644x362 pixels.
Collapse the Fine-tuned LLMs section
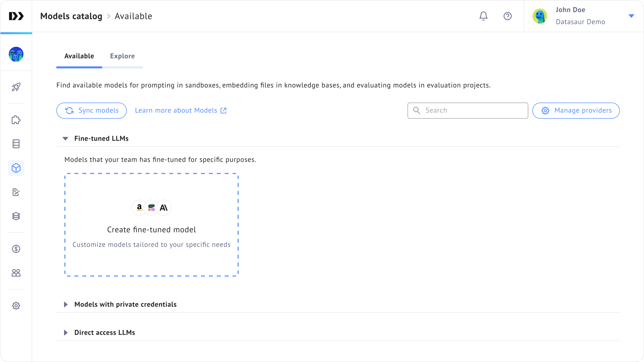(x=66, y=139)
